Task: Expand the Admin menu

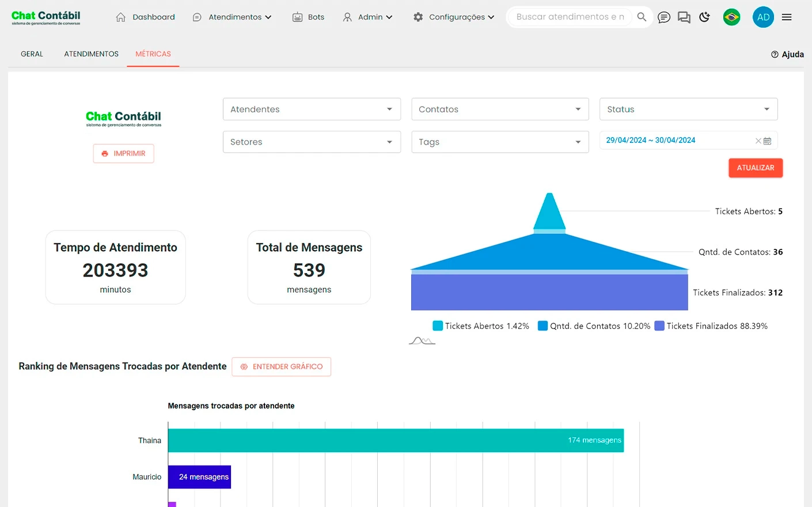Action: pyautogui.click(x=367, y=17)
